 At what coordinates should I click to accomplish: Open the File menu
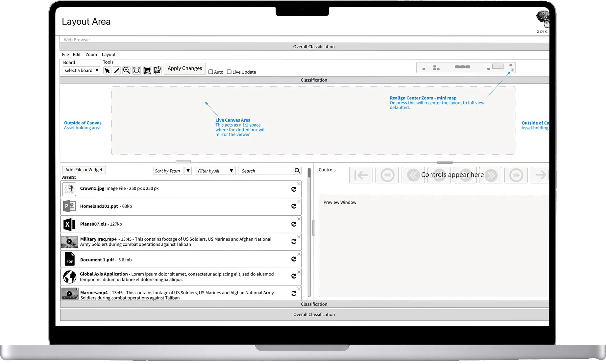point(65,55)
